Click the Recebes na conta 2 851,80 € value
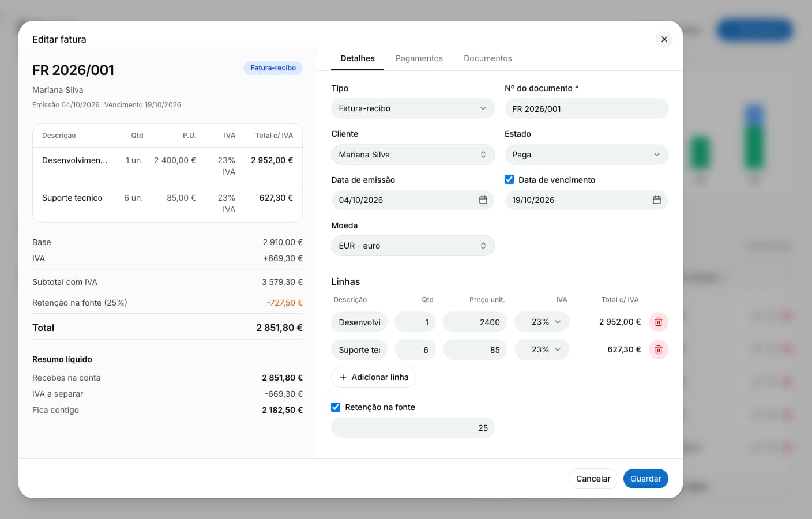This screenshot has height=519, width=812. click(282, 378)
